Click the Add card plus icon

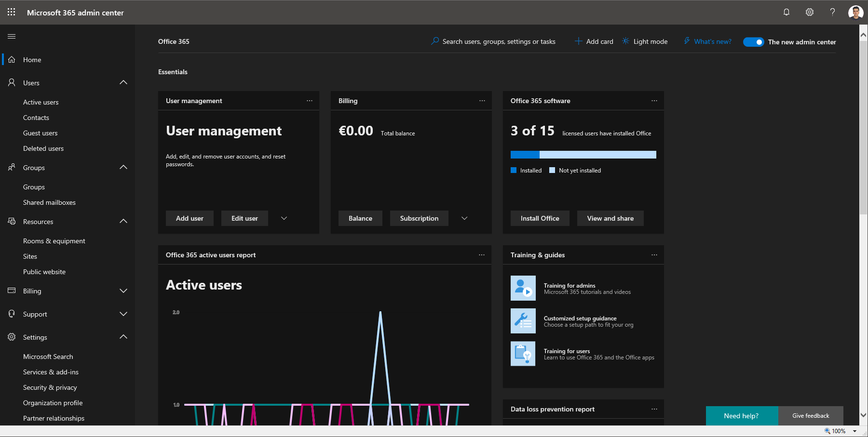[x=578, y=41]
